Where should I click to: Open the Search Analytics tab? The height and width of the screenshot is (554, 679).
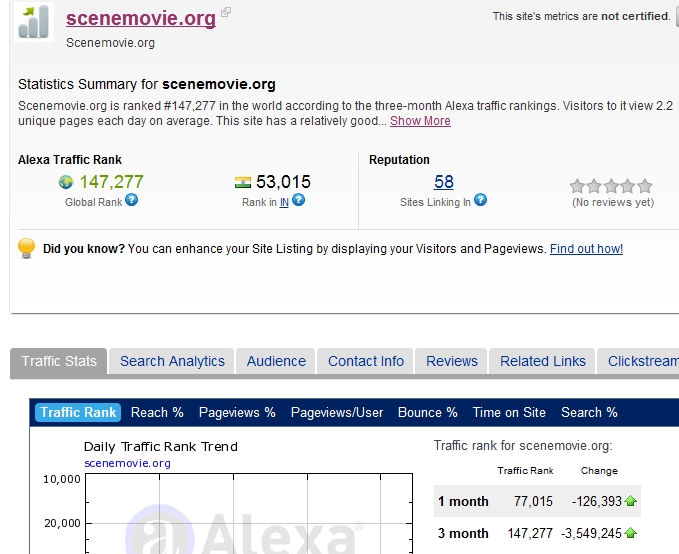pyautogui.click(x=172, y=361)
